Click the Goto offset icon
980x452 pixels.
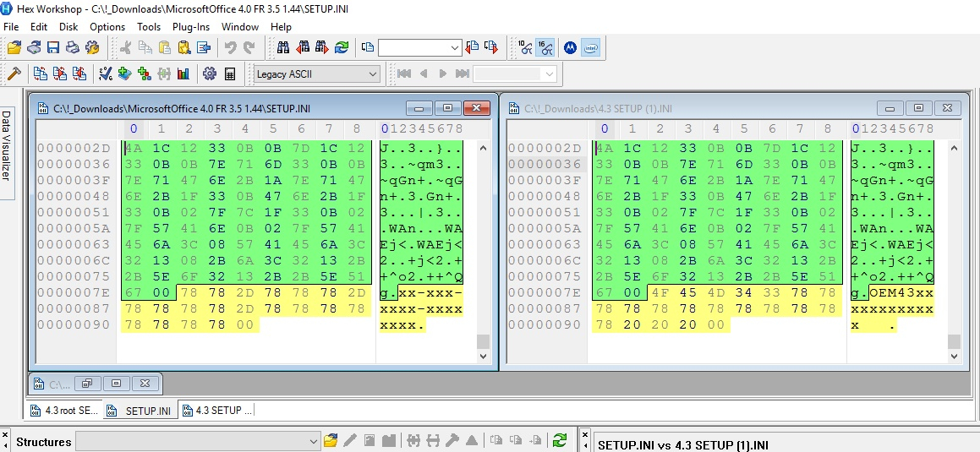point(368,47)
